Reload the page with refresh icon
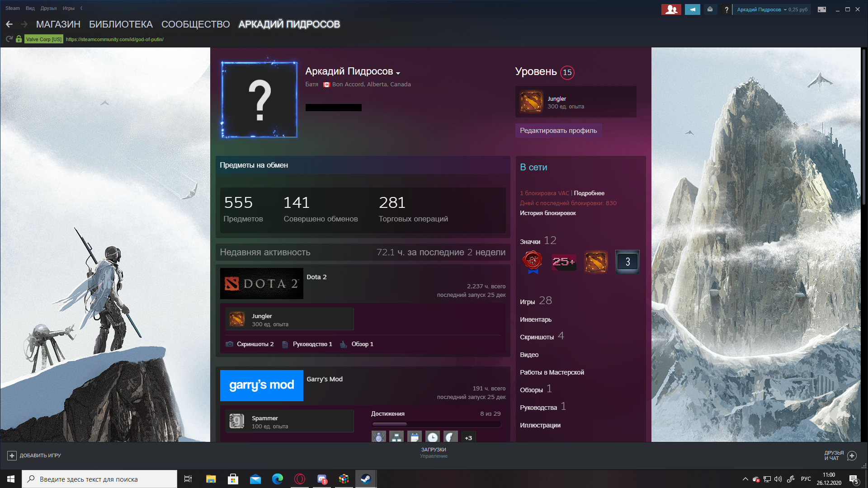This screenshot has height=488, width=868. click(9, 39)
